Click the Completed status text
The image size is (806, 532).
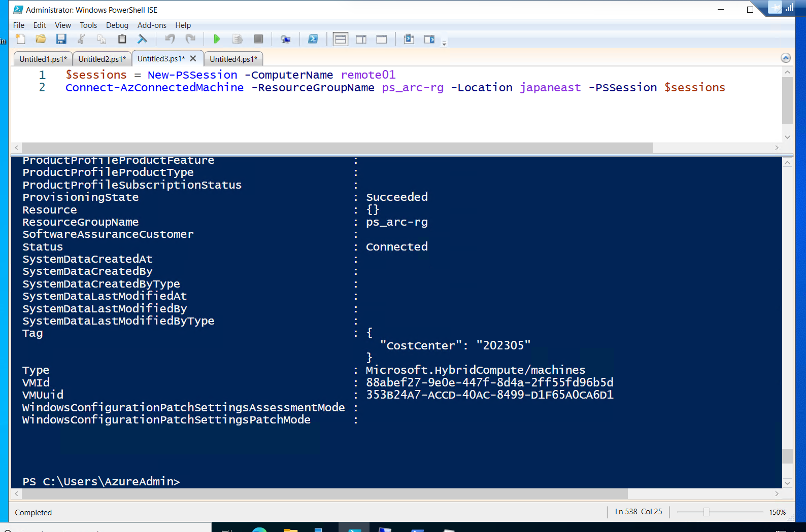coord(33,513)
